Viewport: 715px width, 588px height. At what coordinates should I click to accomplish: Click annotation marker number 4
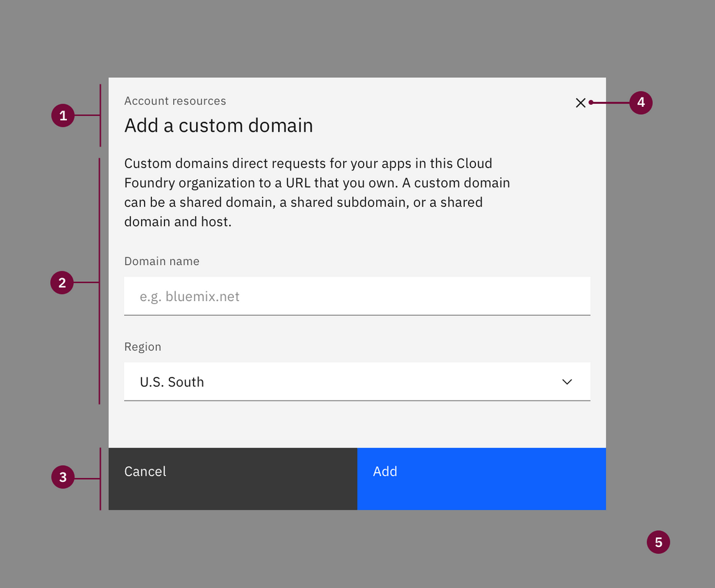(x=641, y=102)
